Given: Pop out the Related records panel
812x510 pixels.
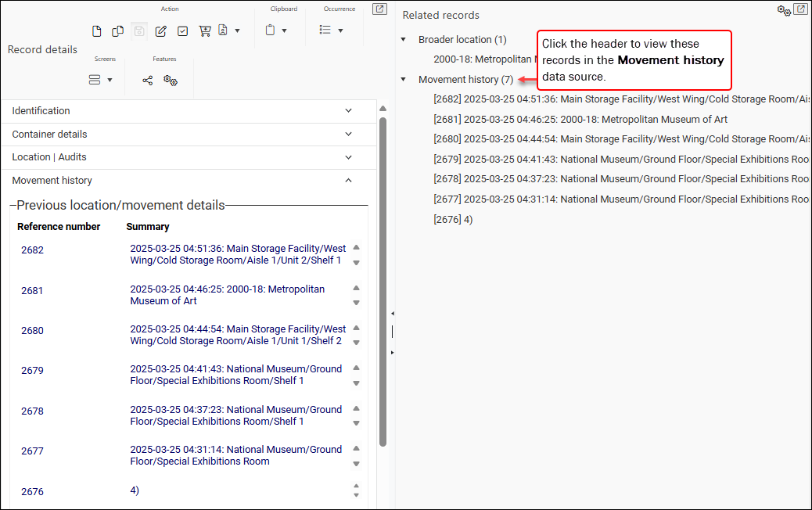Looking at the screenshot, I should pyautogui.click(x=800, y=9).
